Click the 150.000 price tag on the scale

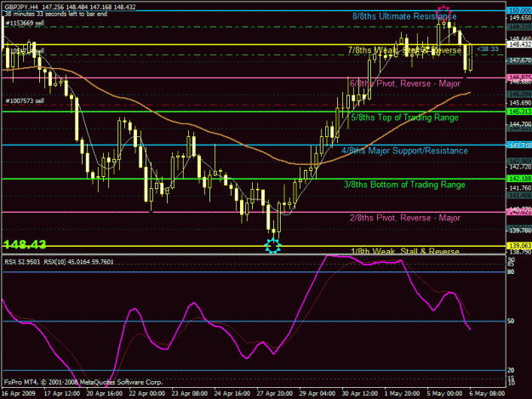[x=519, y=11]
